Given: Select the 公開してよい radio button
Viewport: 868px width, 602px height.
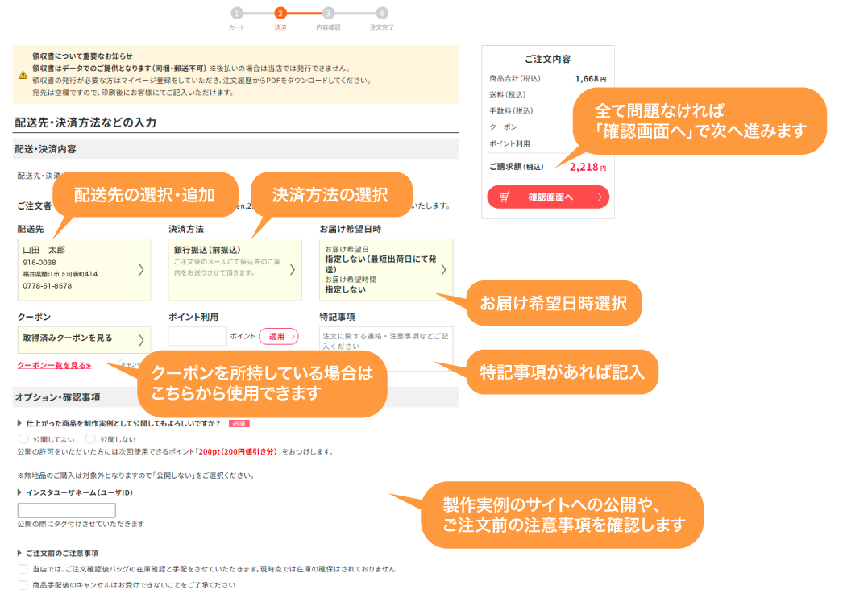Looking at the screenshot, I should 23,439.
